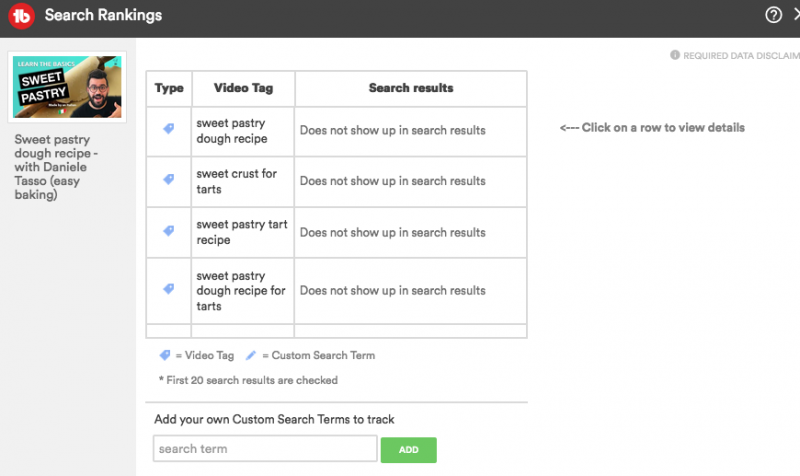Click tag icon for sweet pastry dough recipe

(x=169, y=129)
